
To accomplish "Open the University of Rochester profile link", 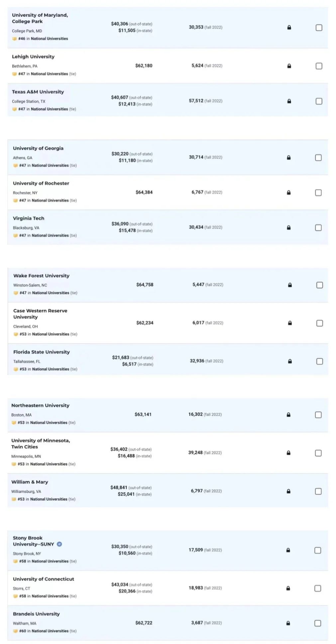I will click(x=41, y=183).
